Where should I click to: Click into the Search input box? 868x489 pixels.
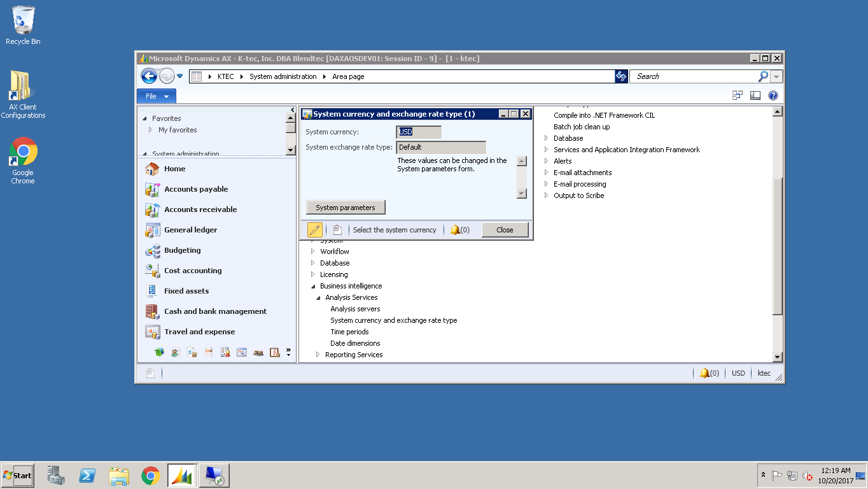(694, 76)
